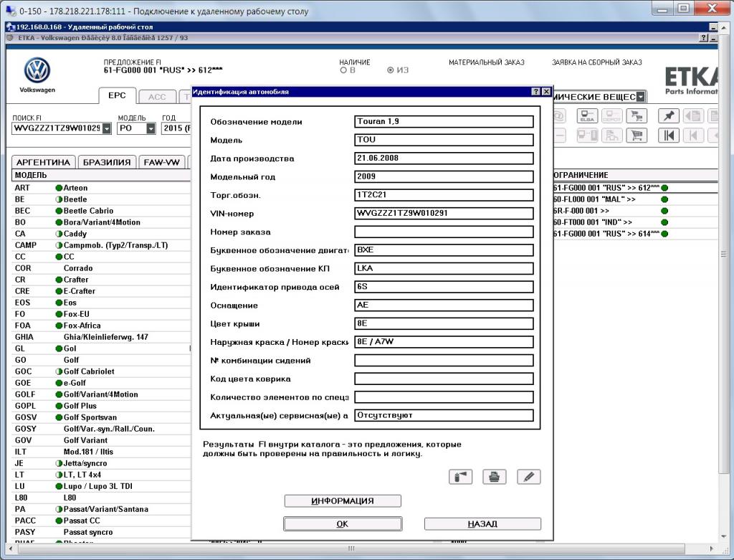The height and width of the screenshot is (560, 734).
Task: Click the ИНФОРМАЦИЯ button
Action: tap(343, 501)
